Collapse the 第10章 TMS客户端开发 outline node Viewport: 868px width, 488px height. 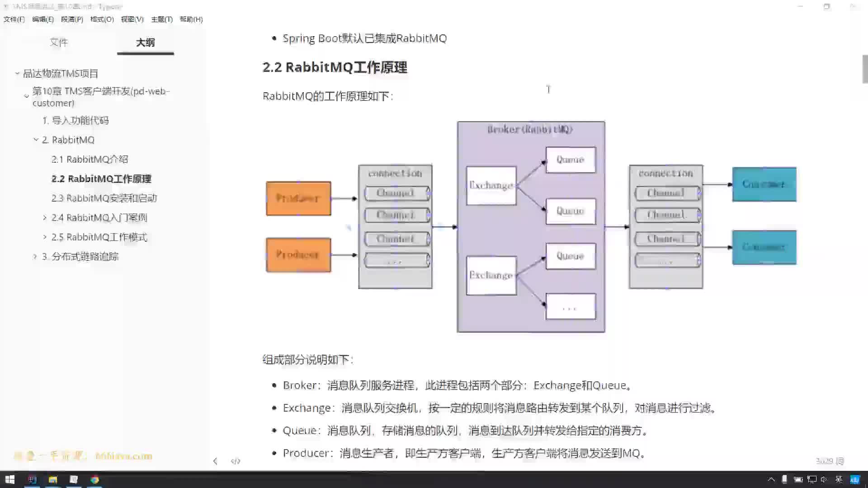pyautogui.click(x=26, y=96)
